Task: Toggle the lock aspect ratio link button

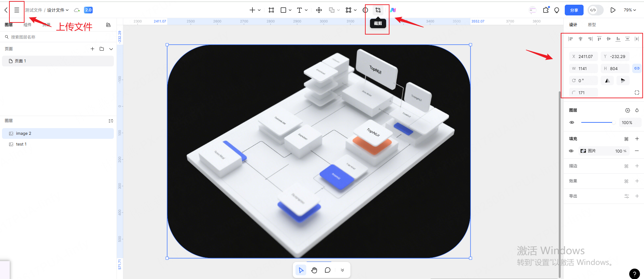Action: [637, 68]
